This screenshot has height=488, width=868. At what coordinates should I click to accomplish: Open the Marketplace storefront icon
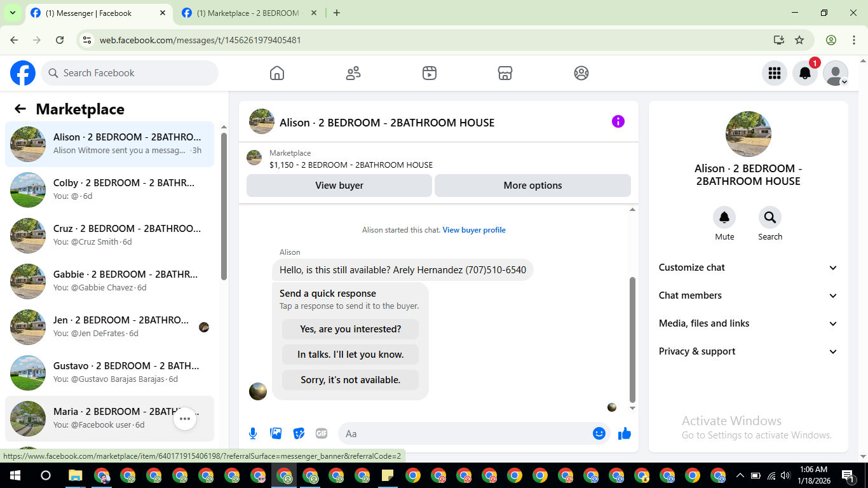coord(505,73)
